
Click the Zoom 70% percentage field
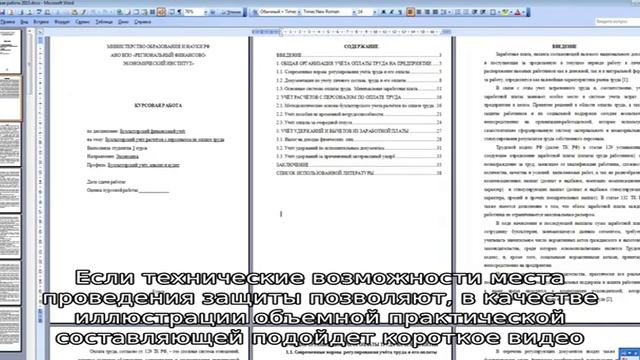(x=194, y=12)
